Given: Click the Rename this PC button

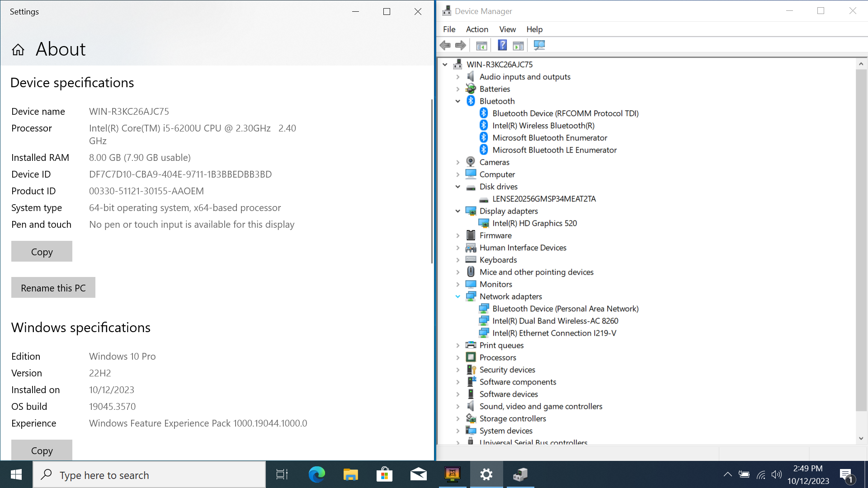Looking at the screenshot, I should pyautogui.click(x=53, y=287).
